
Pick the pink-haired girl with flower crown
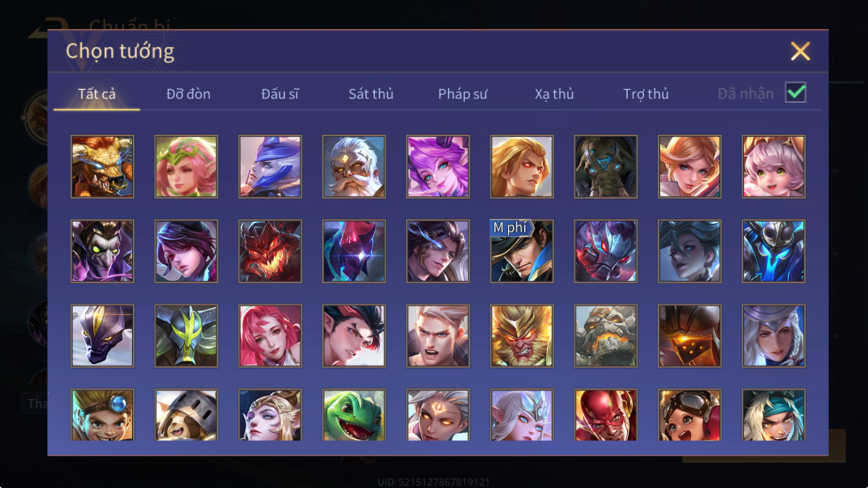186,167
